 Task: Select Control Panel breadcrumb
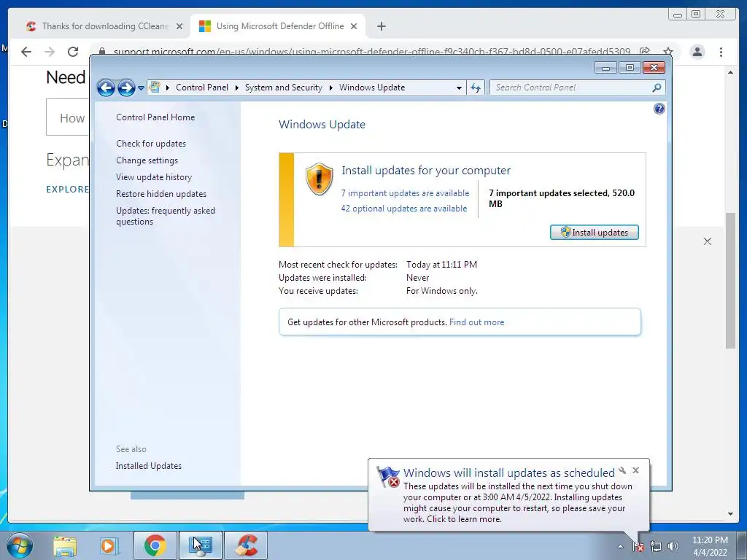[x=202, y=87]
